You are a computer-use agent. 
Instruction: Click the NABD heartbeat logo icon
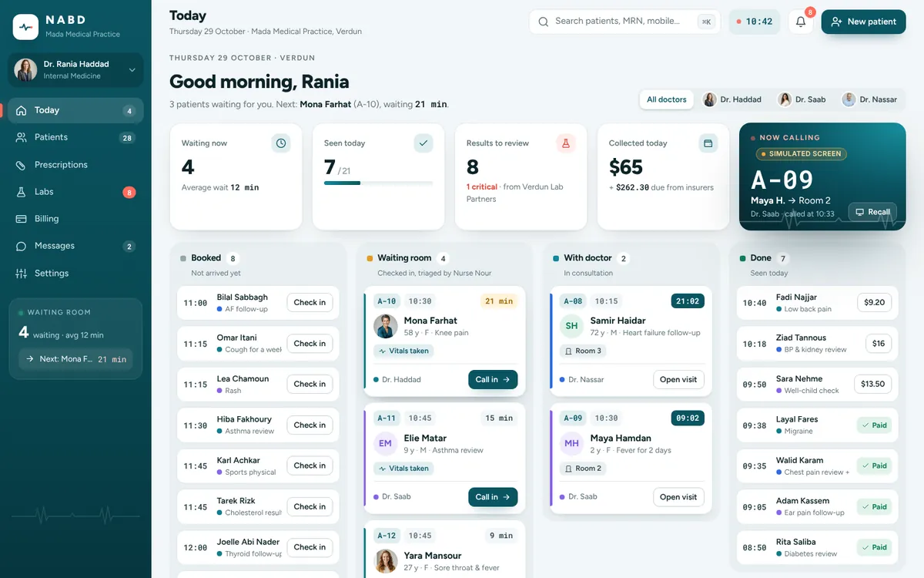[x=25, y=27]
